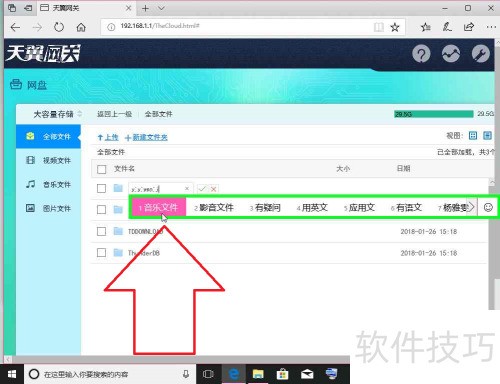The width and height of the screenshot is (500, 384).
Task: Open the browser tab list chevron
Action: (161, 8)
